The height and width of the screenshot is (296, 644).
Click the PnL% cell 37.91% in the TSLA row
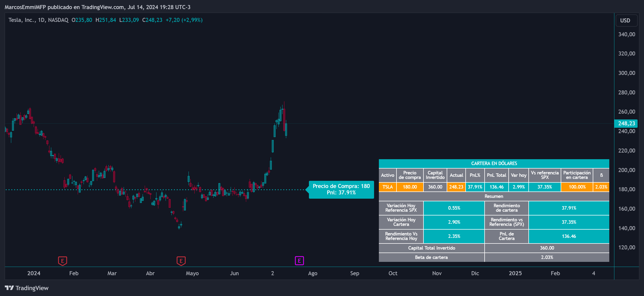click(475, 187)
